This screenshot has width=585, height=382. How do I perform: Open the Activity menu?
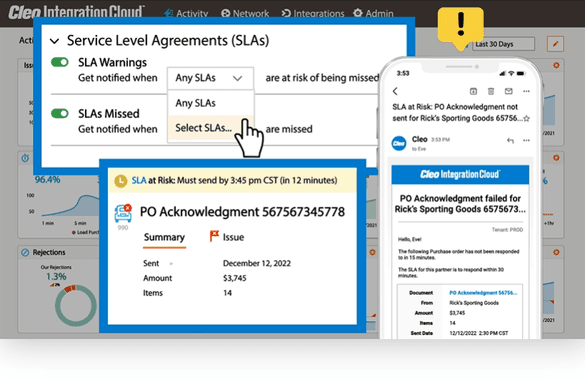(186, 13)
